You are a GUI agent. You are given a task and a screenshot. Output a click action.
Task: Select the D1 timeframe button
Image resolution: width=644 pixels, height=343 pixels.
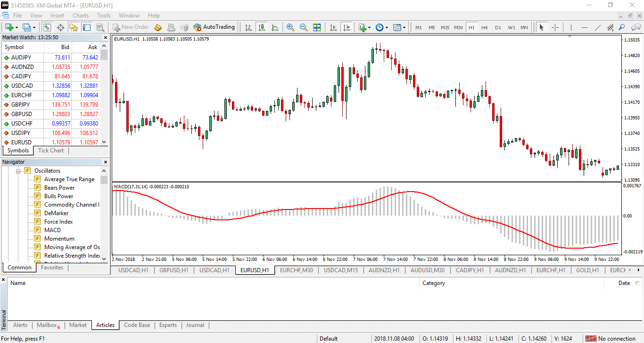498,27
